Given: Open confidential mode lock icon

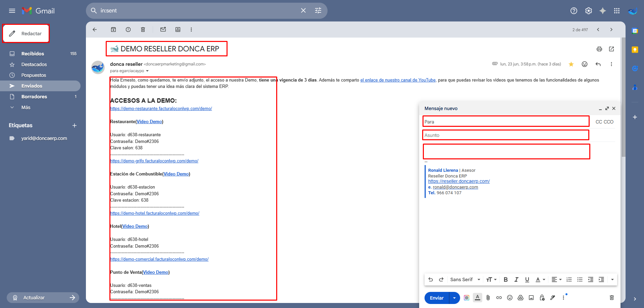Looking at the screenshot, I should [542, 298].
